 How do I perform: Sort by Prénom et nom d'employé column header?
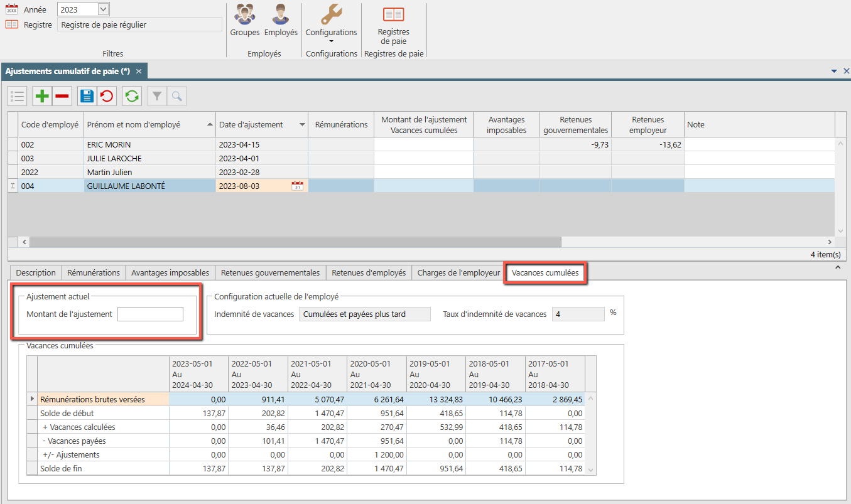[x=150, y=125]
